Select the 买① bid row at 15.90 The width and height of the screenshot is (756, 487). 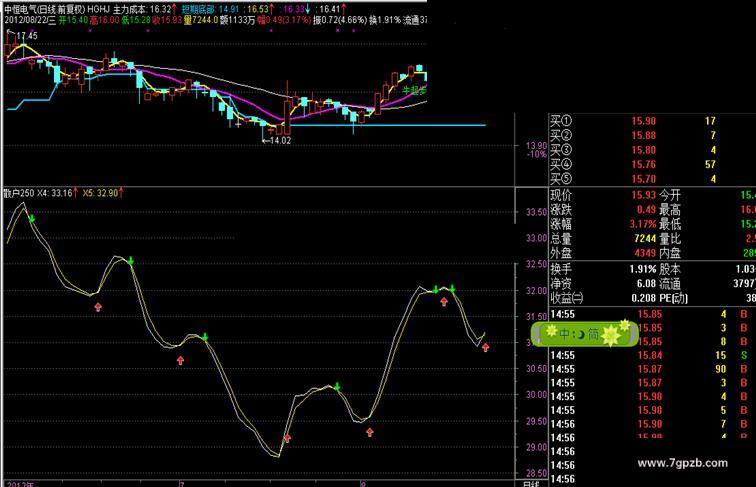[x=652, y=121]
